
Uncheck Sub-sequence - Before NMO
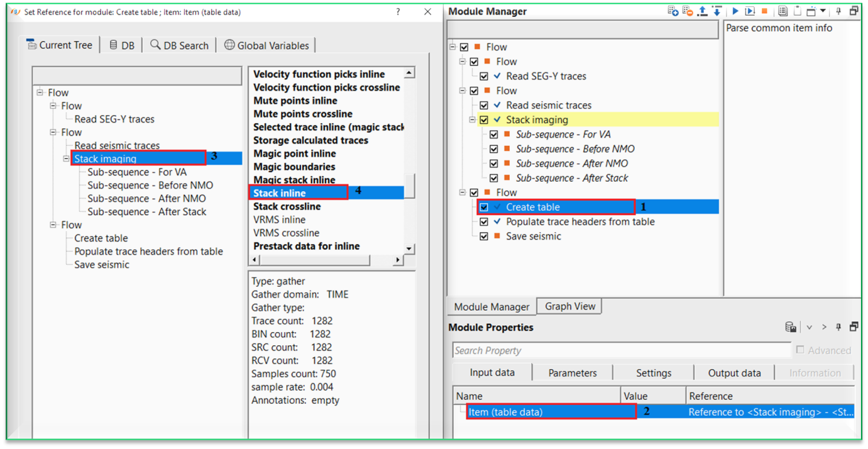click(x=494, y=148)
